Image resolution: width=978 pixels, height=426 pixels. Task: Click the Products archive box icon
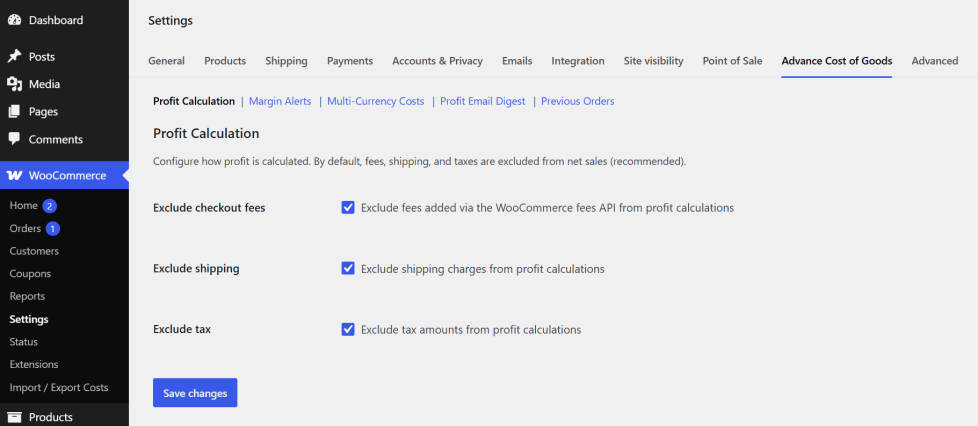point(14,417)
